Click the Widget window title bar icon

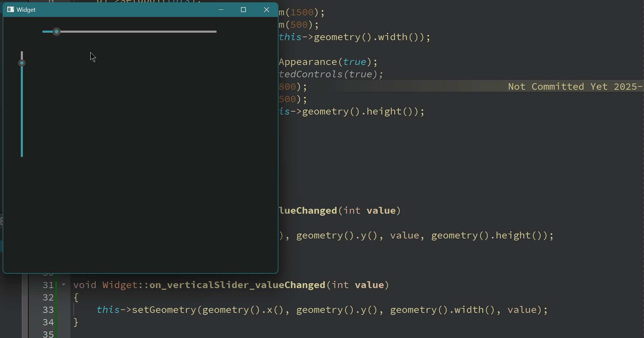pyautogui.click(x=10, y=9)
